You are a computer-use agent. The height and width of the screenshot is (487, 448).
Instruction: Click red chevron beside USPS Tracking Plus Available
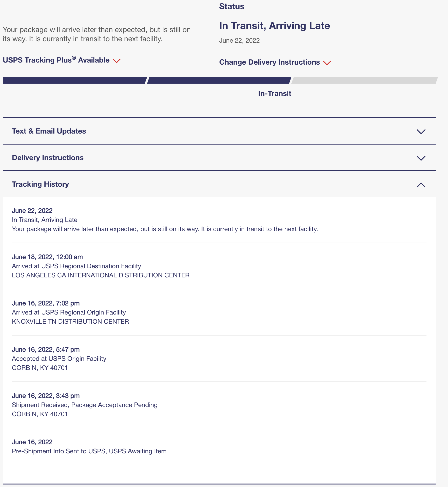117,61
